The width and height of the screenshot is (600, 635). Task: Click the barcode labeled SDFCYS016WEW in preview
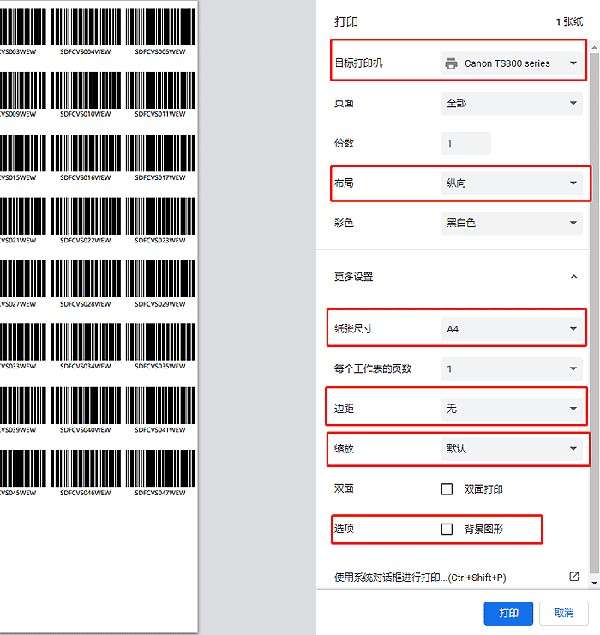click(x=86, y=153)
